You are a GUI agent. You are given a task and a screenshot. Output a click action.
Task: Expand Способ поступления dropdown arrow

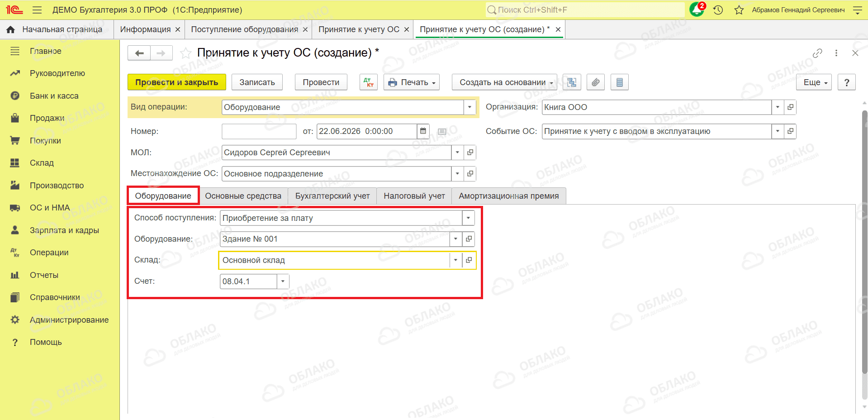click(x=468, y=218)
